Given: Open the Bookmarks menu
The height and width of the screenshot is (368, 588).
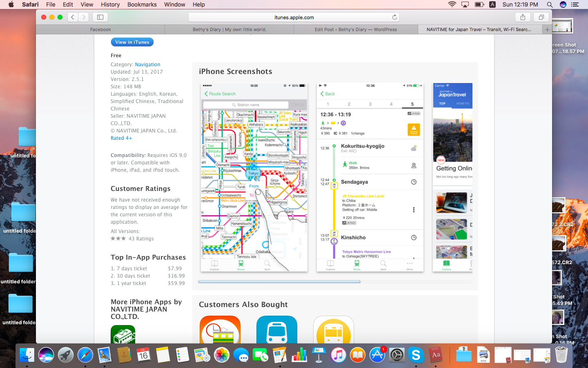Looking at the screenshot, I should (x=142, y=4).
